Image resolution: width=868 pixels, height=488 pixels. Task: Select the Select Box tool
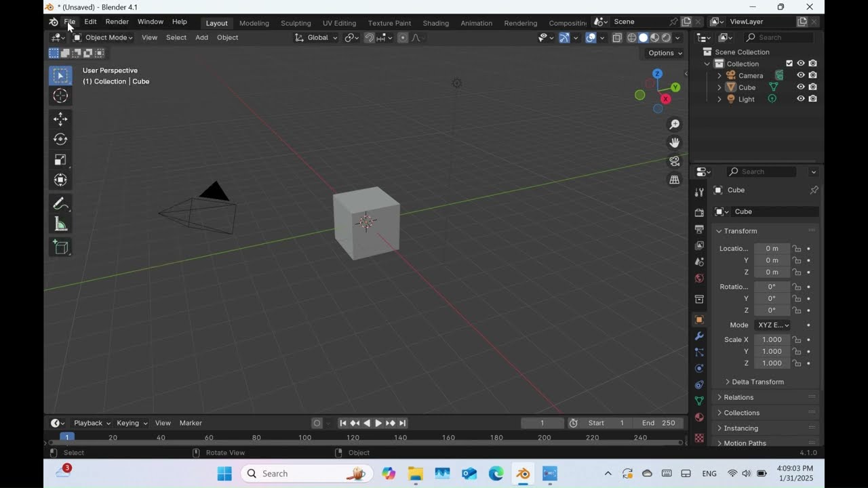[60, 75]
